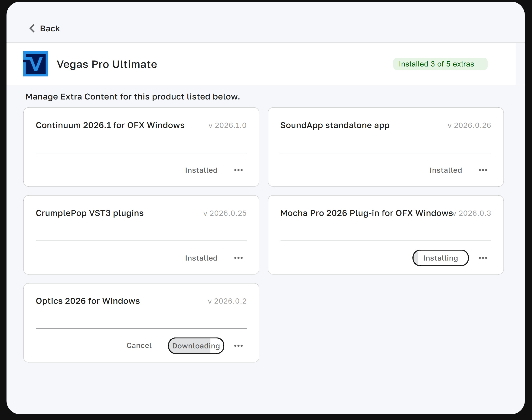Click Installed status for Continuum 2026.1
This screenshot has height=420, width=532.
tap(201, 170)
